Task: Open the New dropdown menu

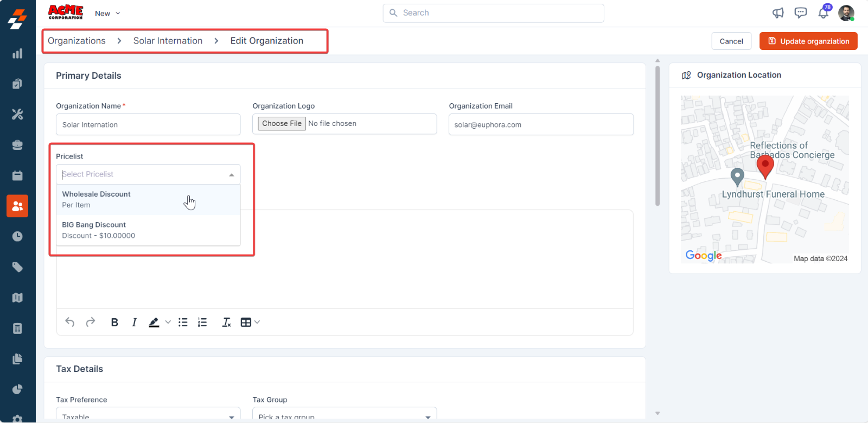Action: click(107, 14)
